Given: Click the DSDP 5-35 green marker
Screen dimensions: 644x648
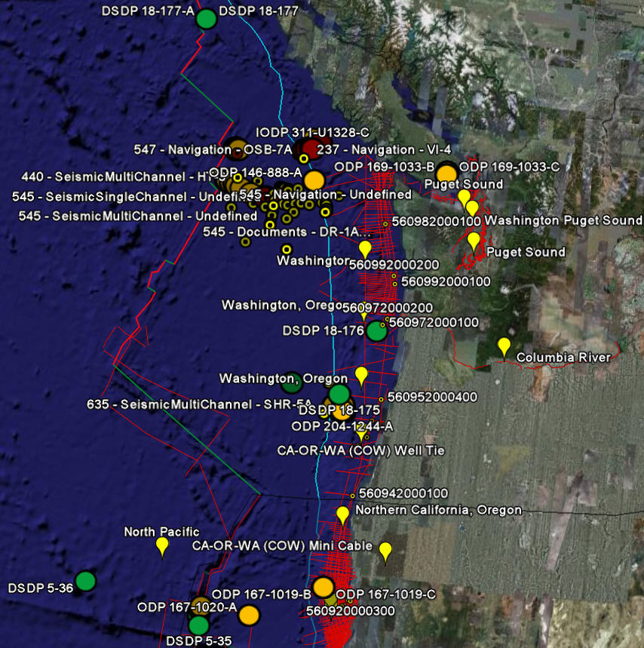Looking at the screenshot, I should tap(198, 625).
